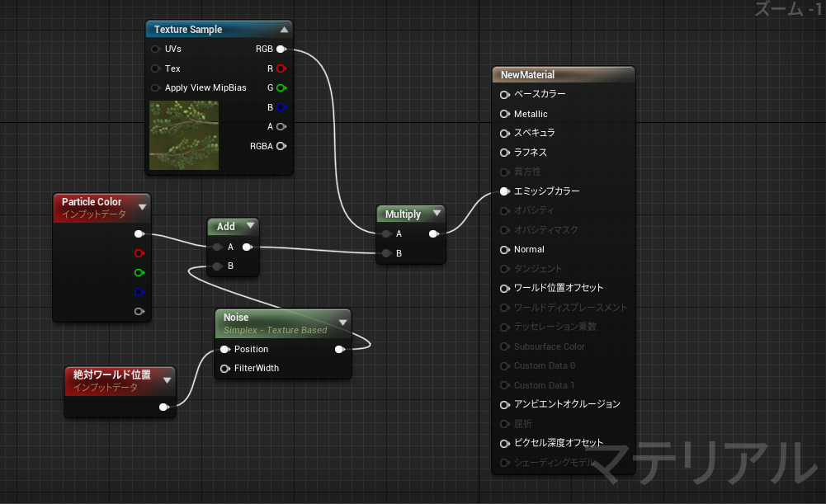Click the Normal input pin of NewMaterial
The width and height of the screenshot is (826, 504).
(x=505, y=250)
